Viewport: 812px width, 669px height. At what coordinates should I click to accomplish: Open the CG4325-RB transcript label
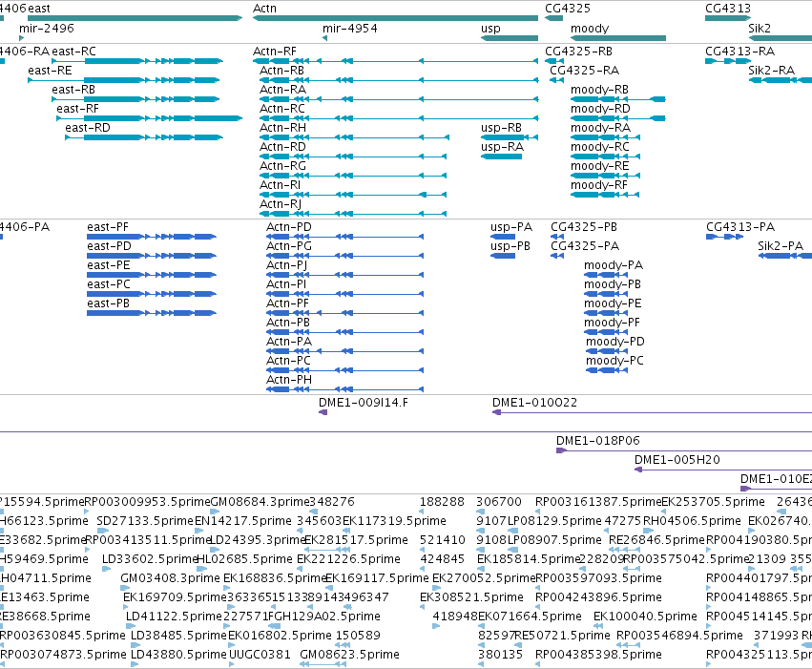[x=578, y=52]
